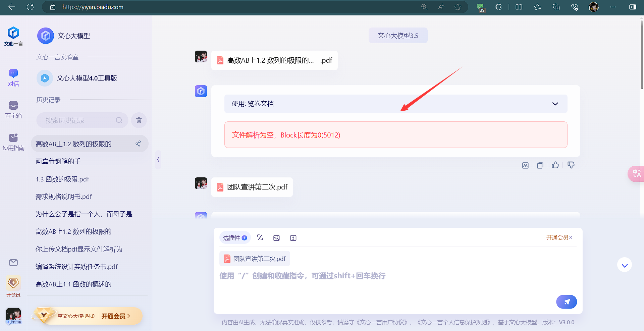Upload a file using the document icon
Viewport: 644px width, 331px height.
293,238
